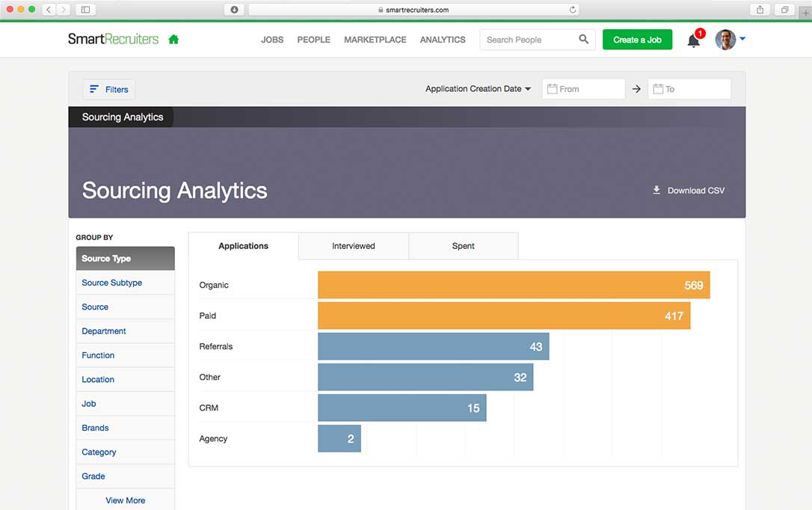Group by Source Subtype

[111, 283]
